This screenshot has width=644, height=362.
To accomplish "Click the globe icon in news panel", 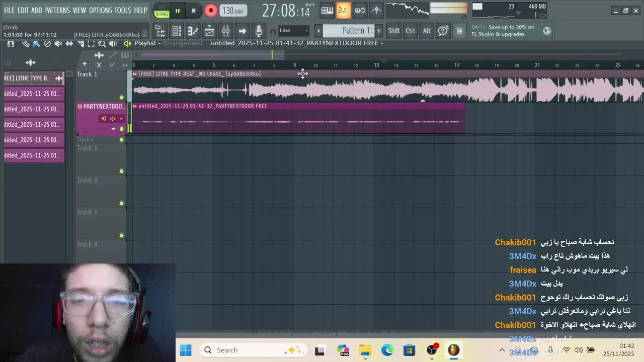I will click(547, 31).
